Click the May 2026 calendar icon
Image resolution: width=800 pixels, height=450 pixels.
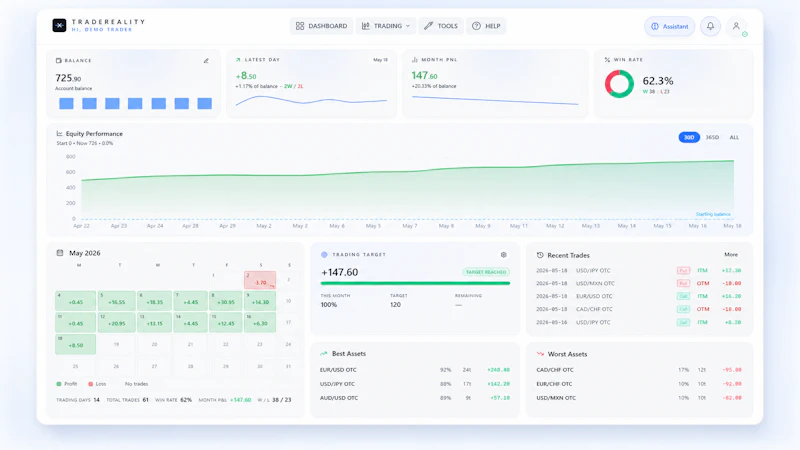(x=60, y=253)
